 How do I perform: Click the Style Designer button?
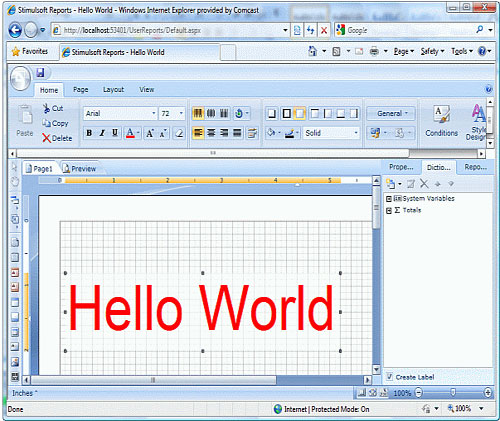(477, 122)
